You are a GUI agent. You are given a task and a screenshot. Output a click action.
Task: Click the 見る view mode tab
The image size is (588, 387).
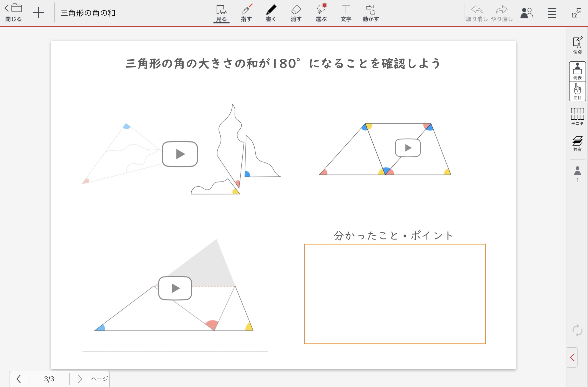pos(221,13)
